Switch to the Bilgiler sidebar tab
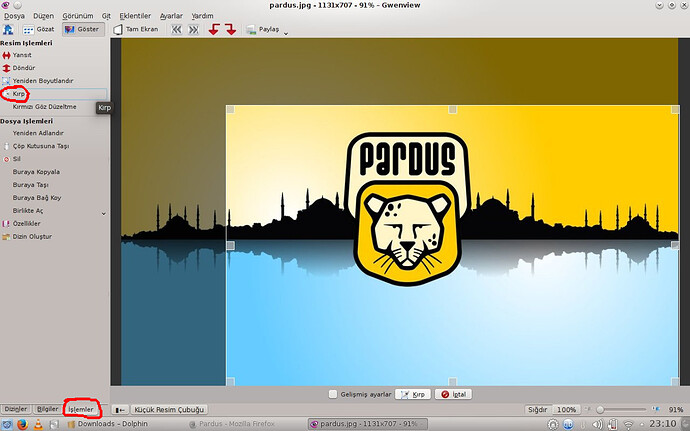The height and width of the screenshot is (431, 690). (48, 409)
